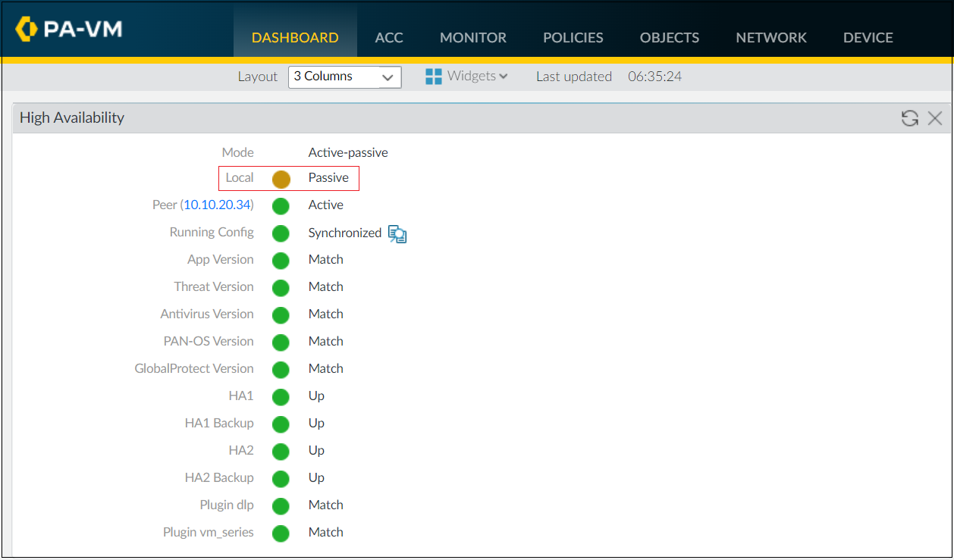
Task: Switch to the MONITOR tab
Action: click(x=472, y=37)
